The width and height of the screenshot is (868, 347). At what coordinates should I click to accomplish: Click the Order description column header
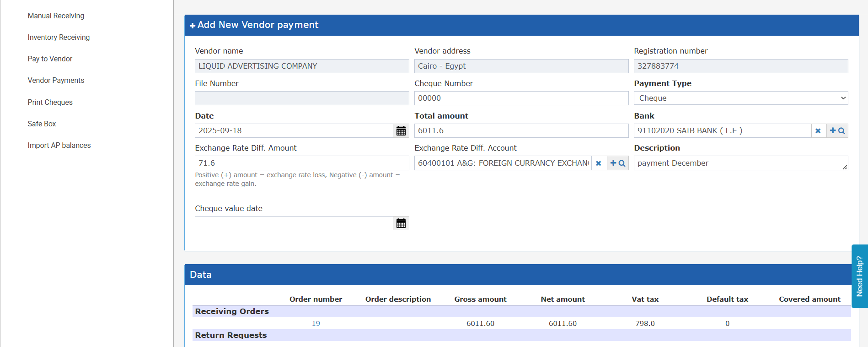click(398, 299)
